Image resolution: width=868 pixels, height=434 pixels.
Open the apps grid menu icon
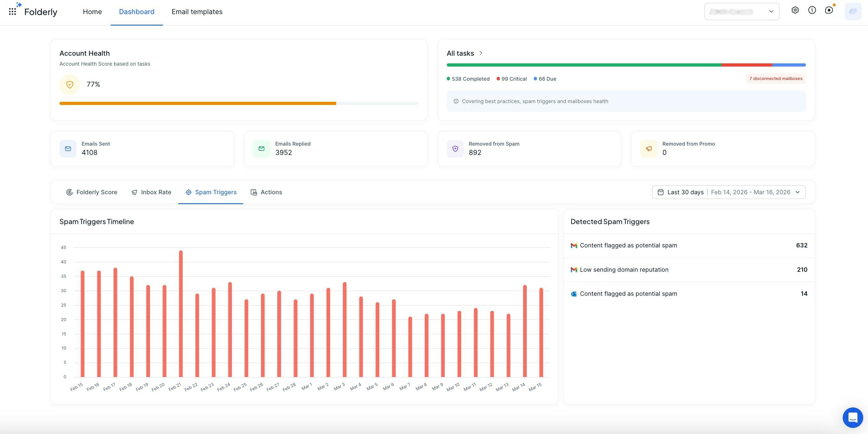pyautogui.click(x=12, y=12)
